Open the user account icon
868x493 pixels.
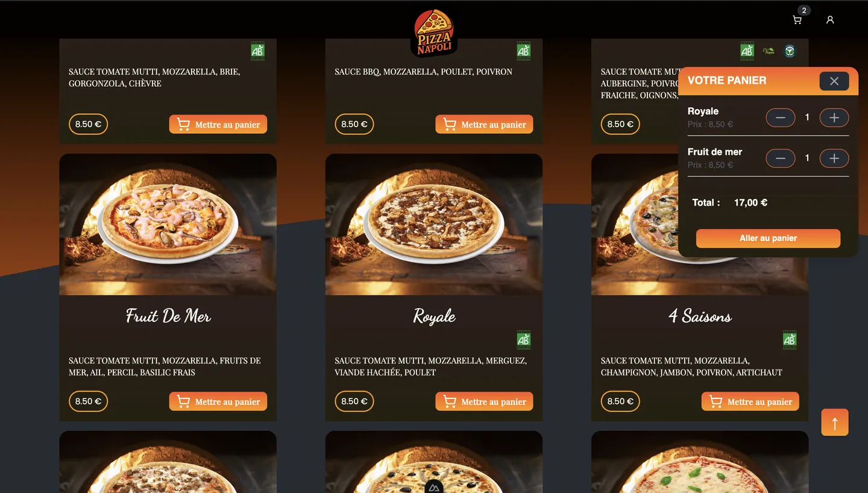pyautogui.click(x=830, y=20)
